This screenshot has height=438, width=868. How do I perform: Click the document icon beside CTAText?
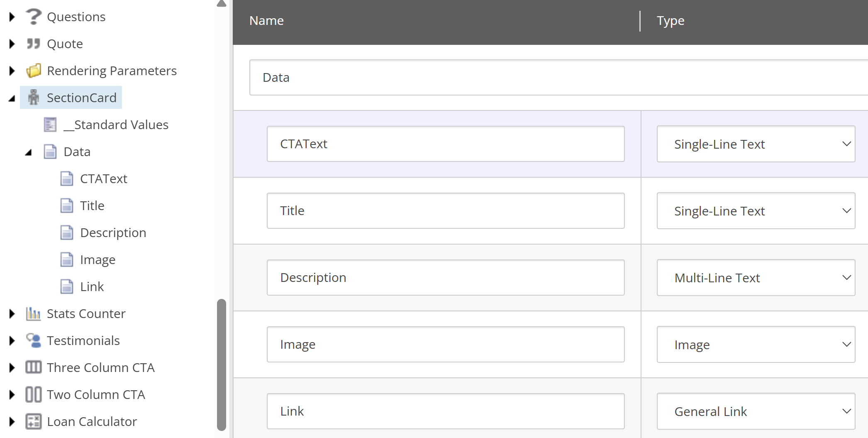coord(67,179)
